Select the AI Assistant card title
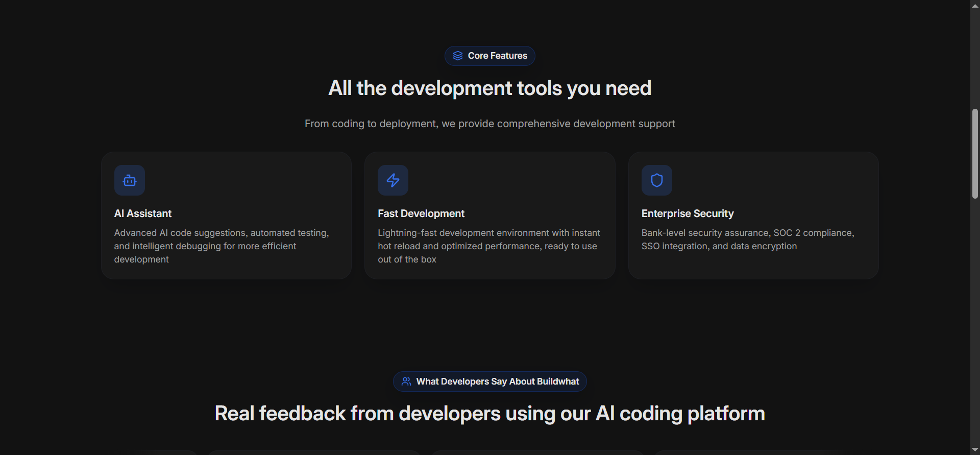This screenshot has height=455, width=980. [143, 213]
